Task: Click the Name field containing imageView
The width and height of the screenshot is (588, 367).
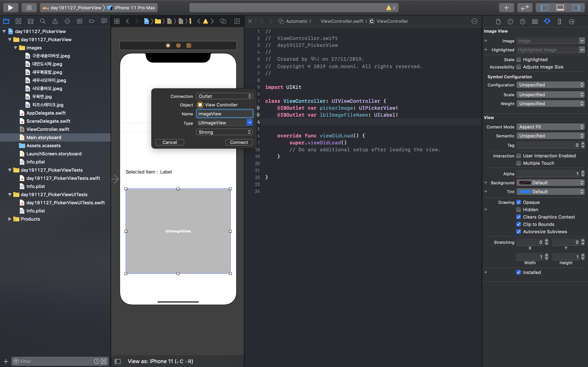Action: click(224, 114)
